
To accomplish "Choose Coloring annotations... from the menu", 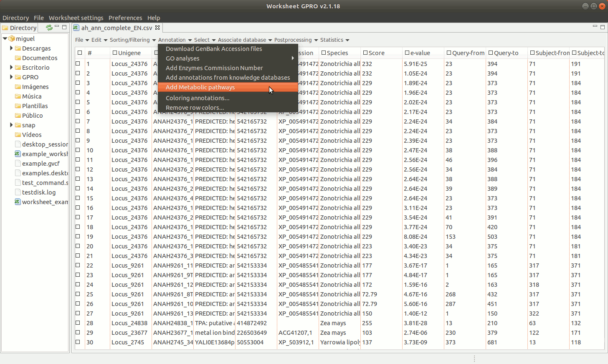I will tap(198, 98).
